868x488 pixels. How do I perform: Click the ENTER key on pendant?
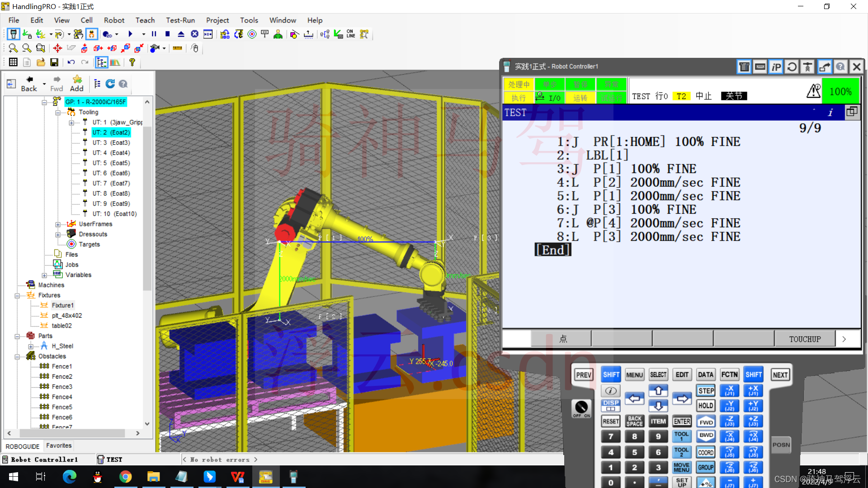[x=682, y=421]
